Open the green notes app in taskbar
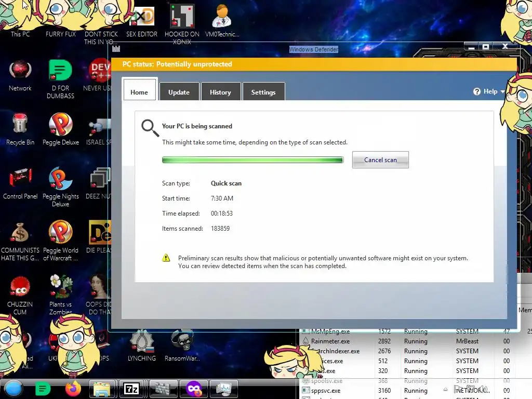The height and width of the screenshot is (399, 532). pos(43,389)
